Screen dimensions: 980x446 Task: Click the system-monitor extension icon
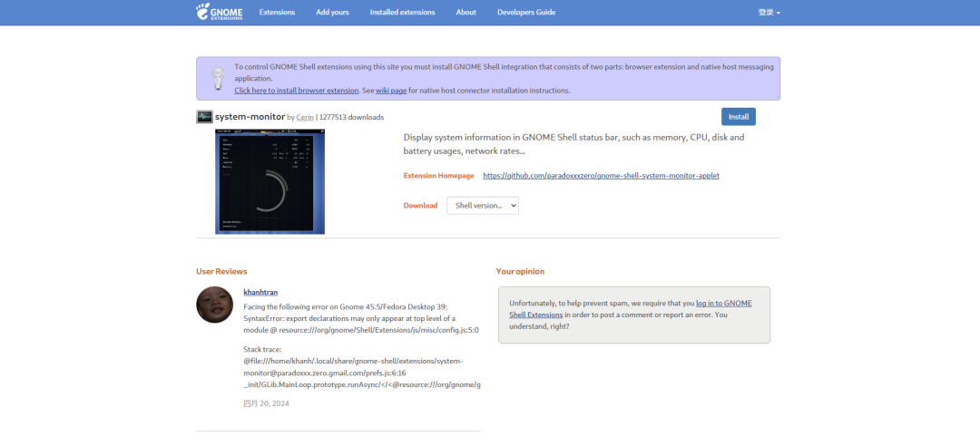click(x=204, y=117)
